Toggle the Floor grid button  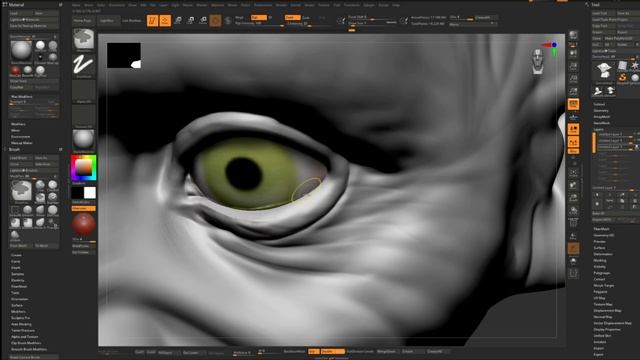tap(573, 117)
